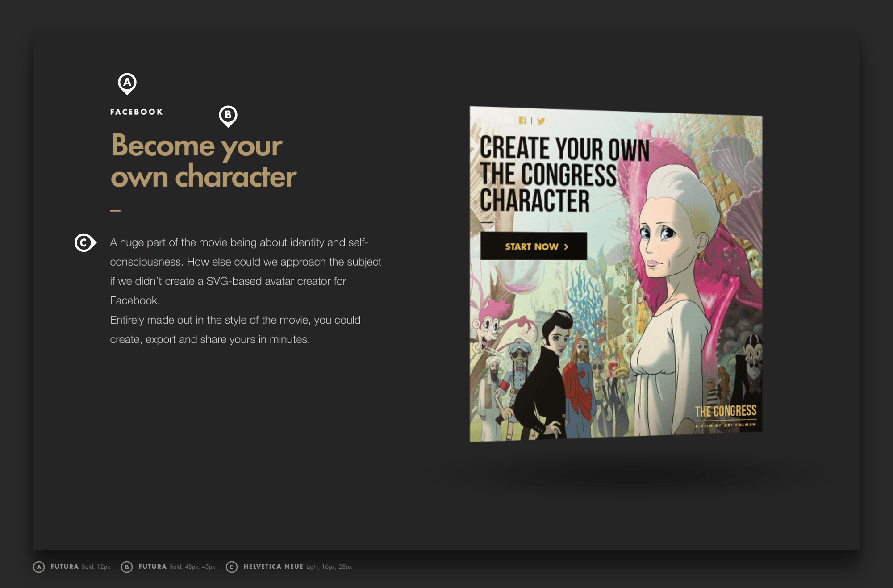Click the annotation marker pin C

[84, 242]
